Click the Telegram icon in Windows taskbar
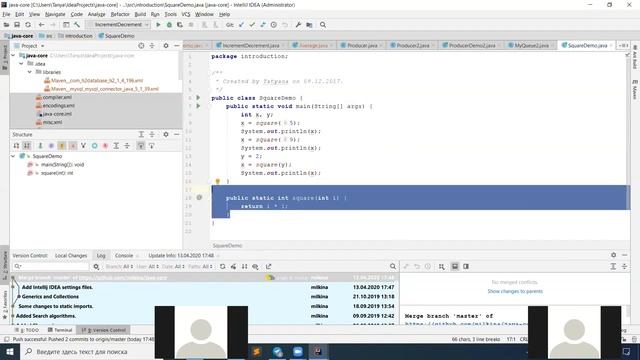 [278, 351]
